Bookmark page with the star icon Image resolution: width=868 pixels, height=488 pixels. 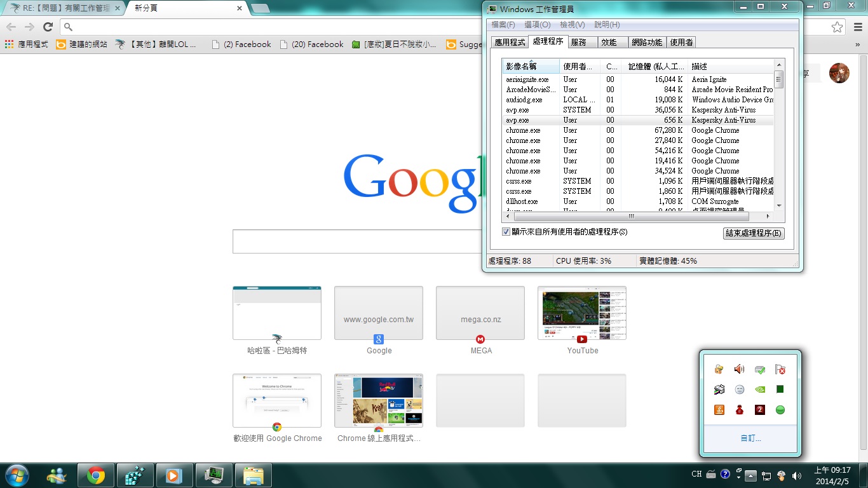(x=837, y=27)
